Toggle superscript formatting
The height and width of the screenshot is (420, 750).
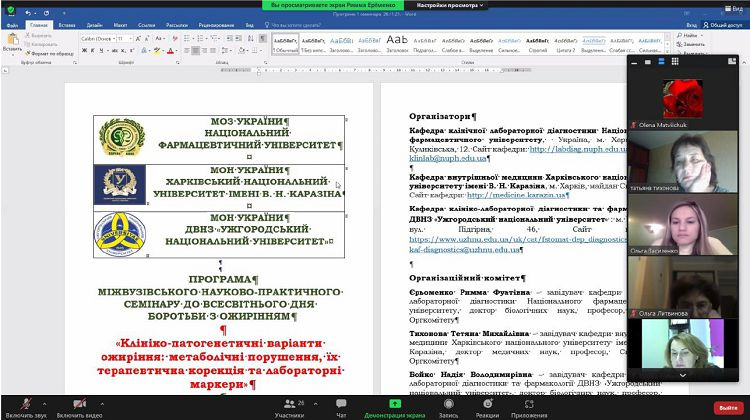click(130, 50)
